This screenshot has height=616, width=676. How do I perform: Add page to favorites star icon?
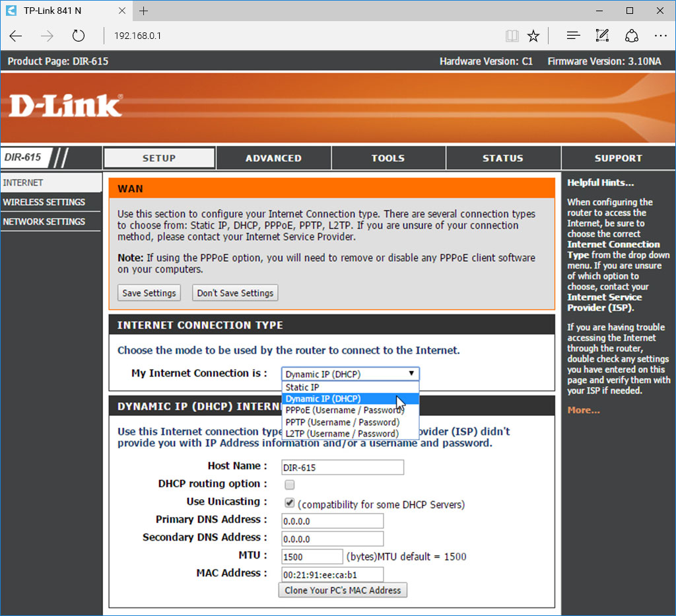point(533,36)
